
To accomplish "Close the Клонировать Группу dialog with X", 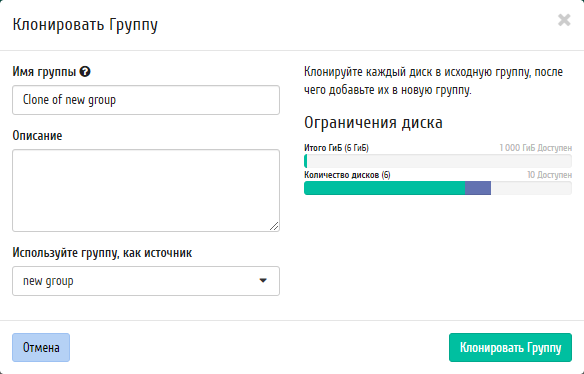I will coord(564,20).
